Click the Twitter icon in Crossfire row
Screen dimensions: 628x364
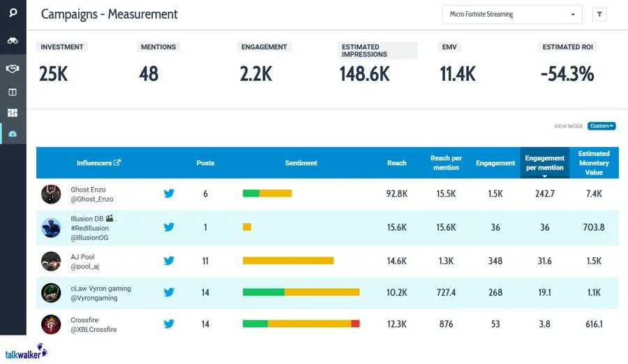(x=169, y=324)
